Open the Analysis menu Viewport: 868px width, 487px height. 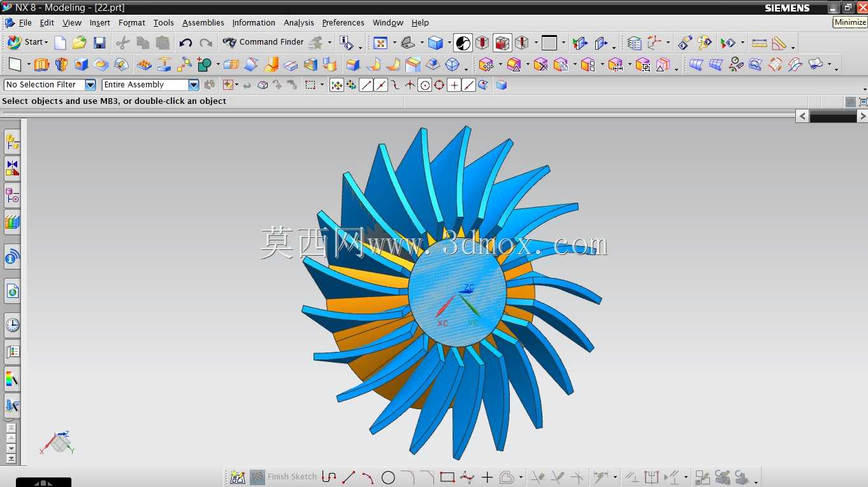tap(299, 22)
